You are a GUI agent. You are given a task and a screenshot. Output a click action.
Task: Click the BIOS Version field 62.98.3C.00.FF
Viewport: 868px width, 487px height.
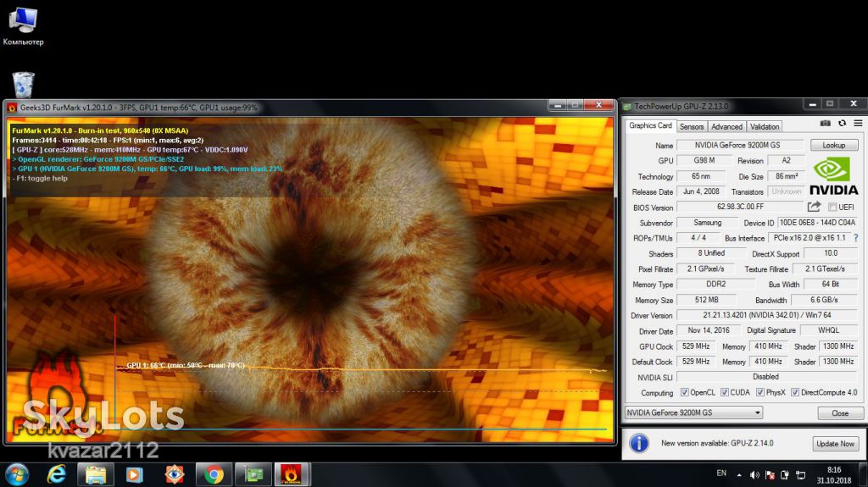(x=740, y=207)
